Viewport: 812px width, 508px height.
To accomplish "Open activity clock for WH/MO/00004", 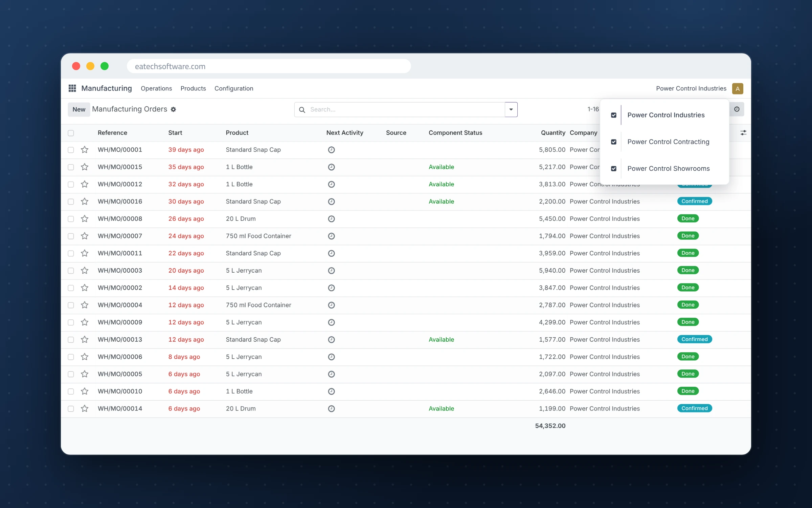I will tap(332, 305).
